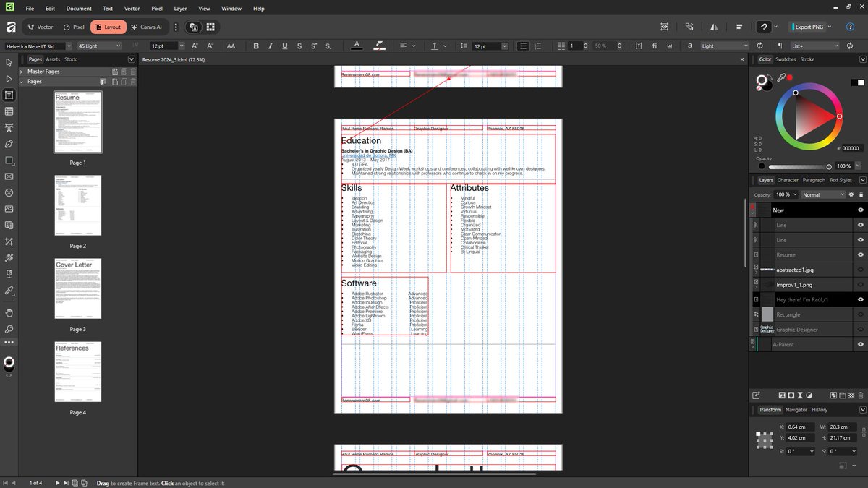Select the Pen tool

pos(9,144)
